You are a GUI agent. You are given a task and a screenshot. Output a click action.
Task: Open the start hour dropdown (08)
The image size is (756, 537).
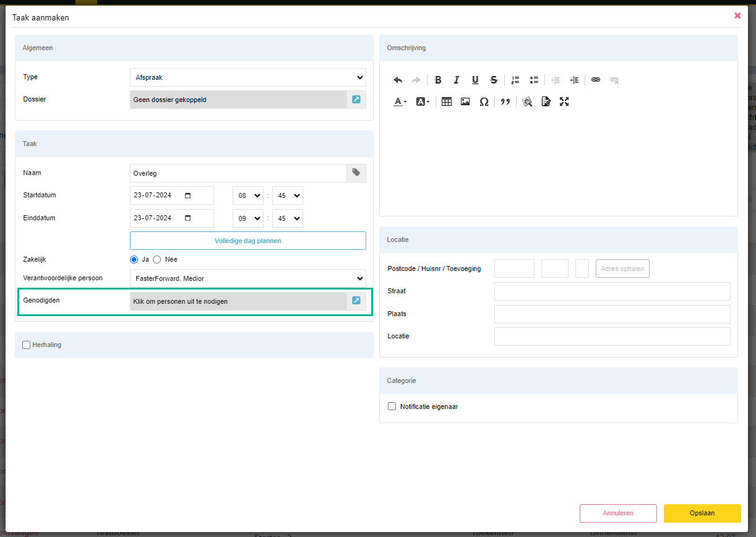[248, 195]
